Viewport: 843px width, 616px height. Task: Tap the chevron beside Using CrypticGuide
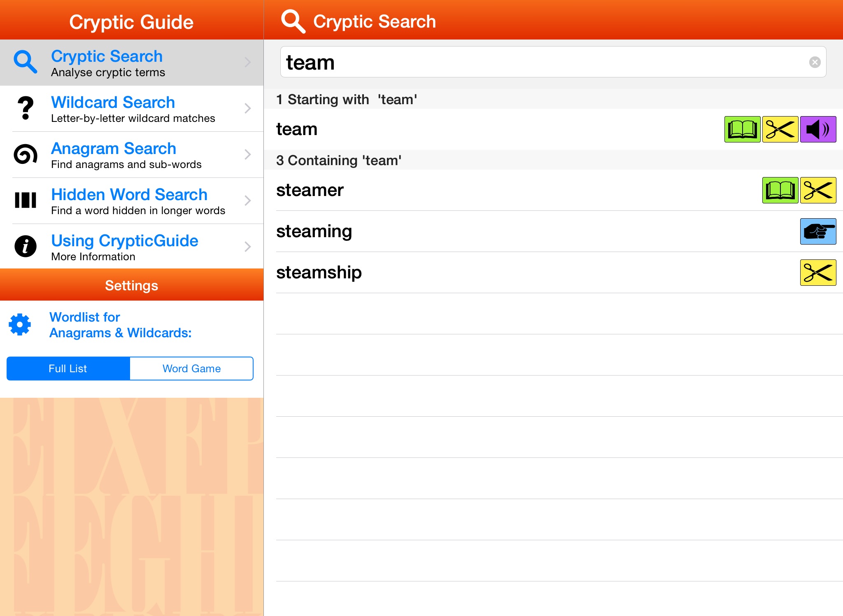[247, 247]
